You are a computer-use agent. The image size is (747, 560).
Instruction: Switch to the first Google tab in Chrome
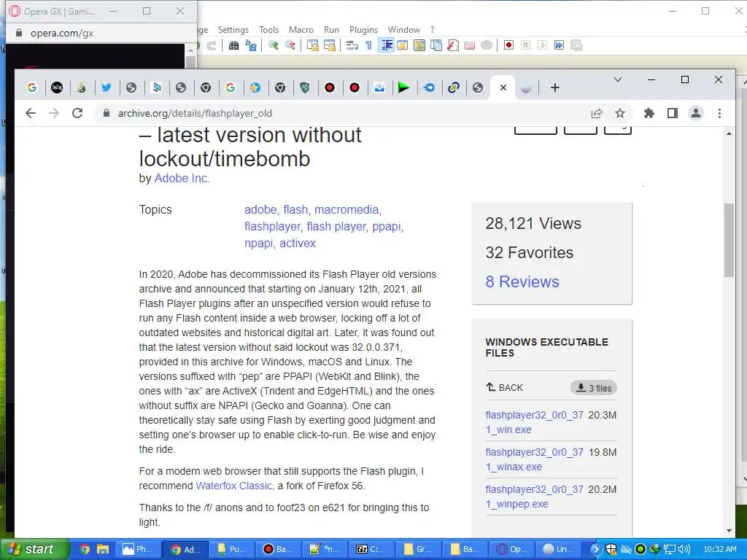pyautogui.click(x=32, y=87)
